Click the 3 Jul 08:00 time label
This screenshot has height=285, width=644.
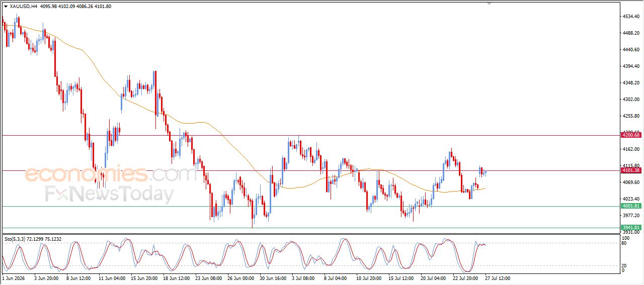tap(303, 278)
